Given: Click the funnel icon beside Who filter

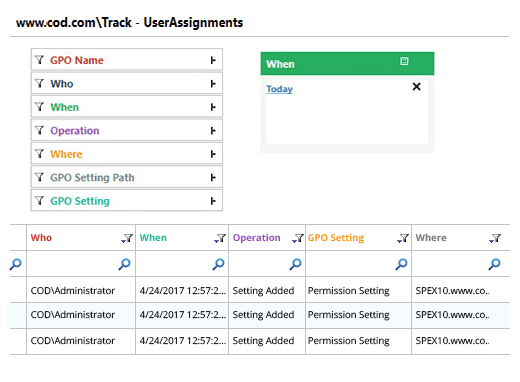Looking at the screenshot, I should [39, 83].
